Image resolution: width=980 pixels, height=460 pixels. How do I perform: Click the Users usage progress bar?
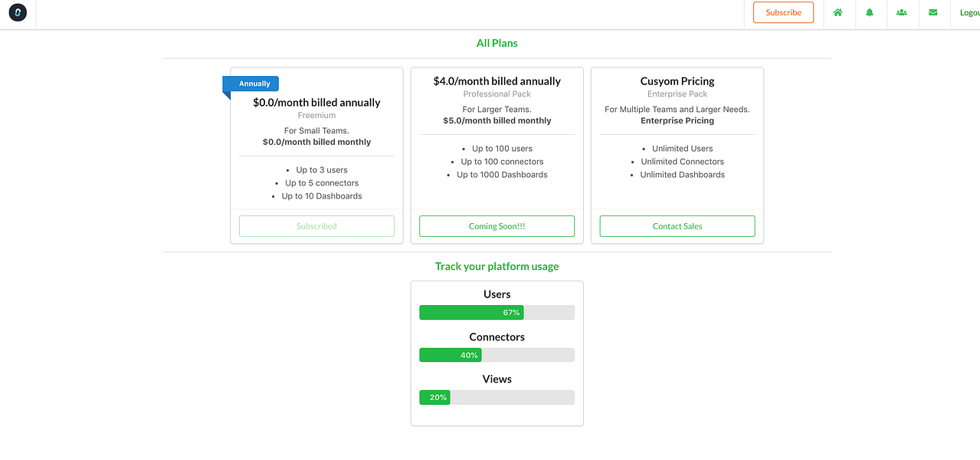coord(497,313)
